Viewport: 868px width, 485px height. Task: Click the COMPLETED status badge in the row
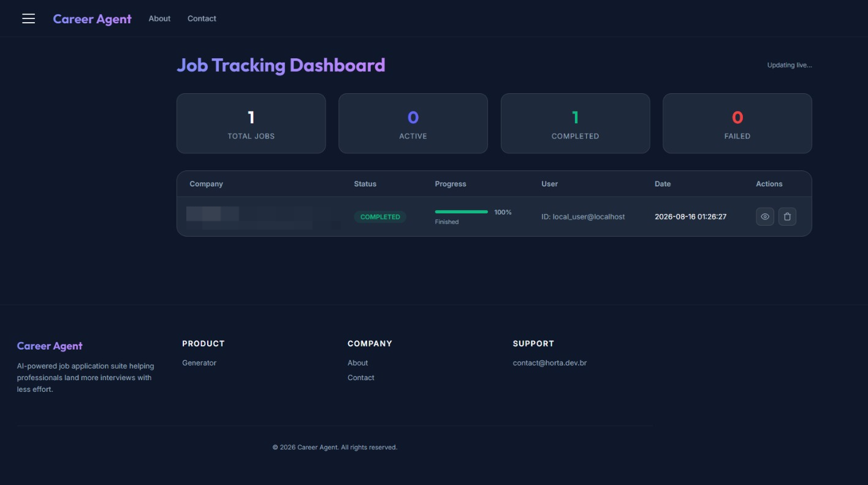click(x=380, y=217)
